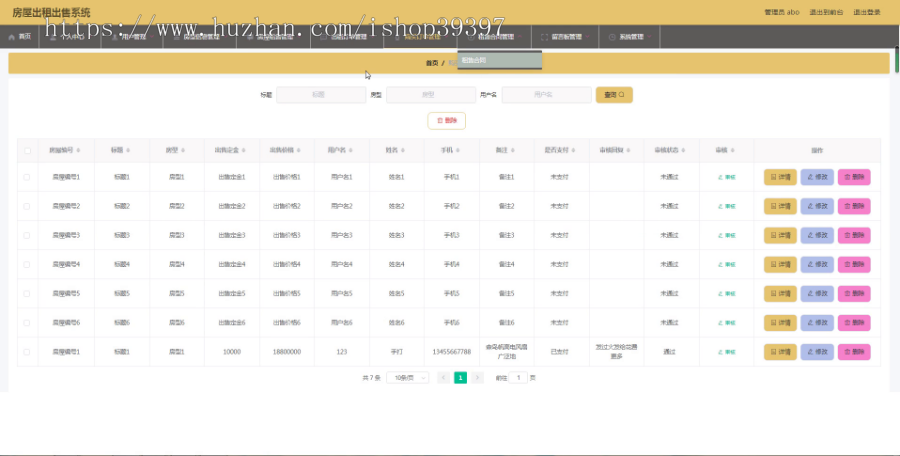Focus the 标题 search input

tap(321, 95)
